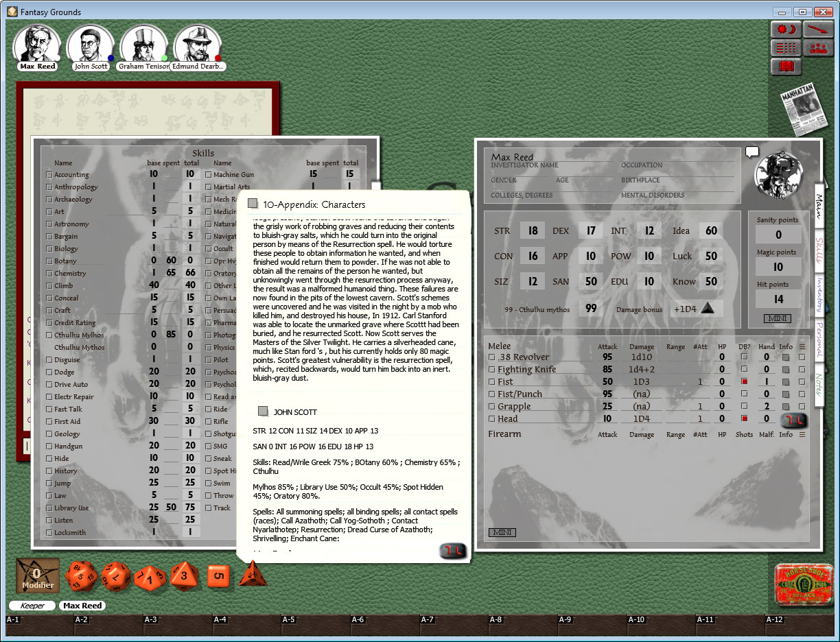Check the Accounting skill checkbox
The height and width of the screenshot is (642, 840).
pos(49,174)
